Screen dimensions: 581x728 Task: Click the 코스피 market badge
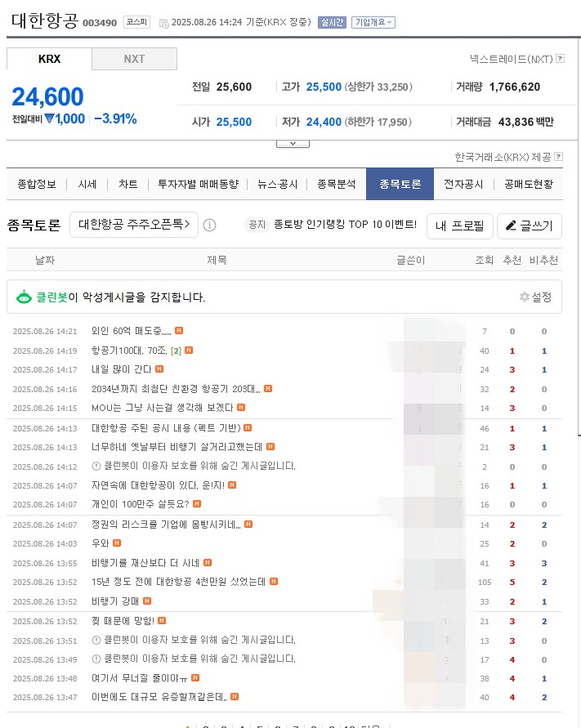click(x=136, y=22)
